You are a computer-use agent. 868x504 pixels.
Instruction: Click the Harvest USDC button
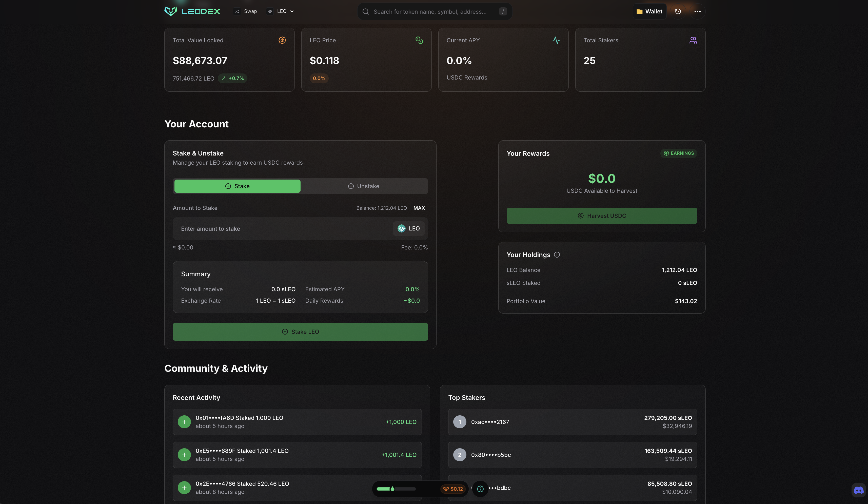coord(602,216)
